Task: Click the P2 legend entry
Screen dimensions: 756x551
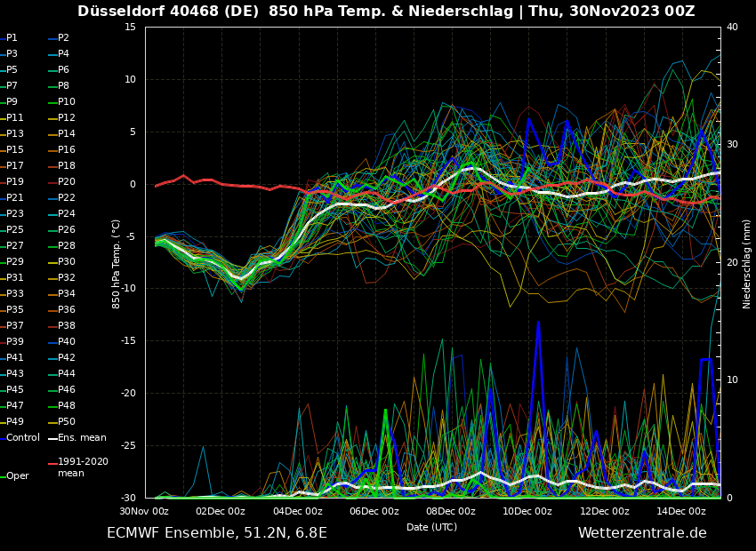Action: (x=63, y=38)
